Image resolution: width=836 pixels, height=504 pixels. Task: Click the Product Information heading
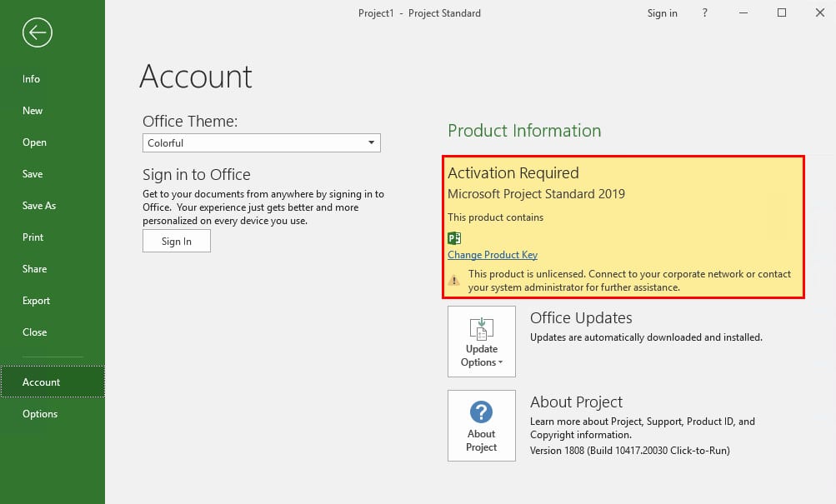(x=524, y=131)
